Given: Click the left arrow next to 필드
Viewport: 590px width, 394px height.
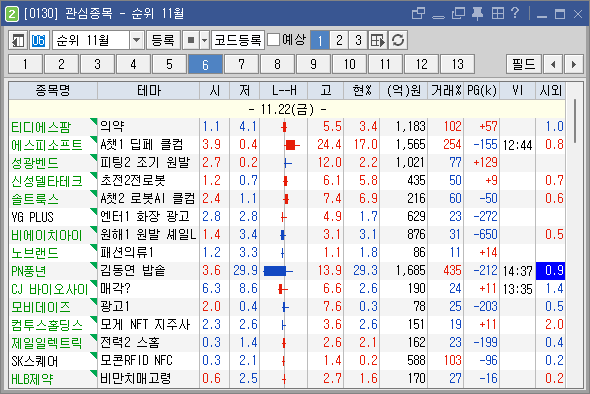Looking at the screenshot, I should (553, 64).
